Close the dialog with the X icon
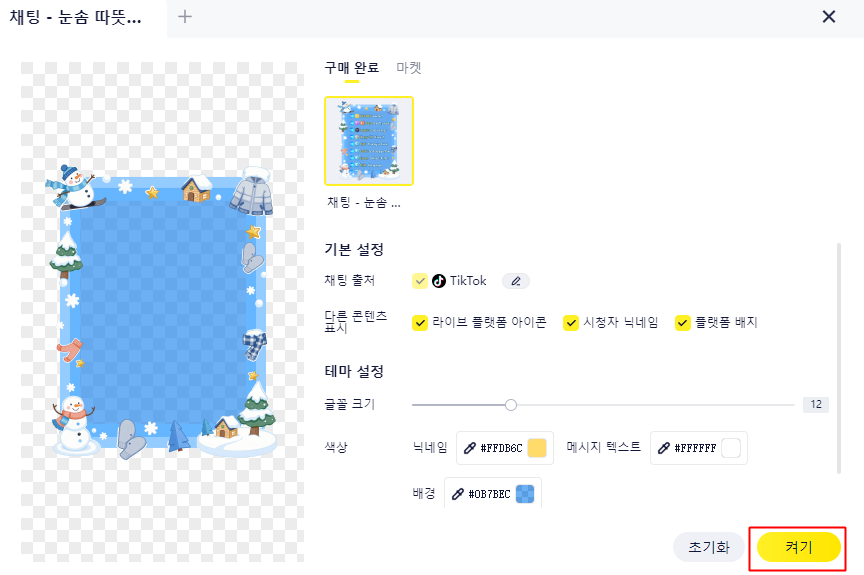The height and width of the screenshot is (575, 864). coord(829,17)
